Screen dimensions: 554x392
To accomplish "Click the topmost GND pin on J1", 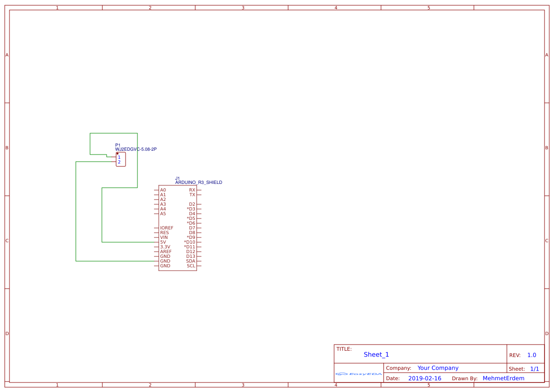I will coord(156,256).
